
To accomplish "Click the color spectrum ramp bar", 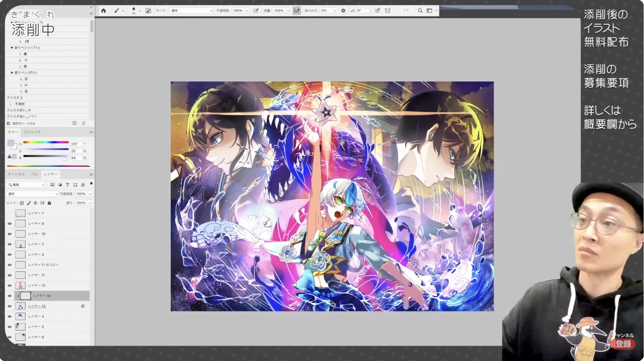I will [x=48, y=166].
